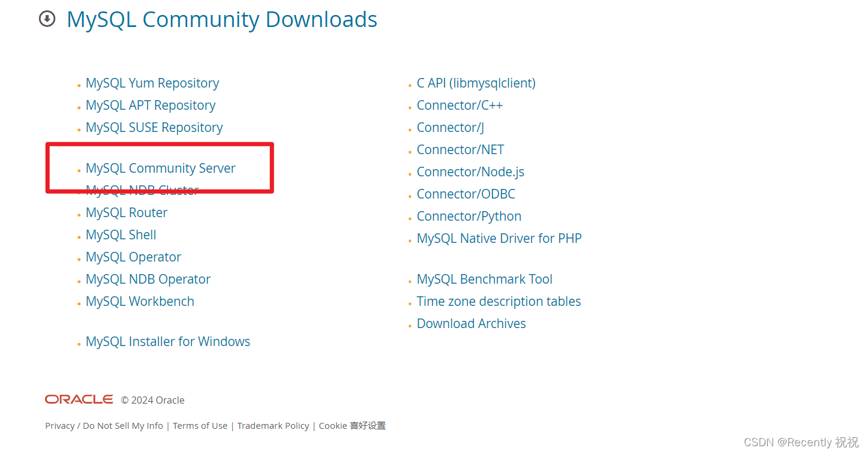
Task: Open Connector/C++ download link
Action: pos(459,106)
